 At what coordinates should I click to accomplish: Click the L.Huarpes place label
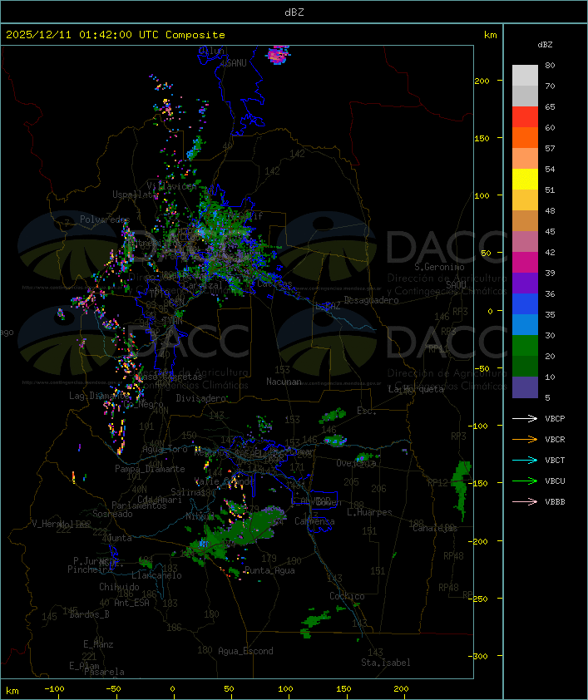(x=369, y=512)
